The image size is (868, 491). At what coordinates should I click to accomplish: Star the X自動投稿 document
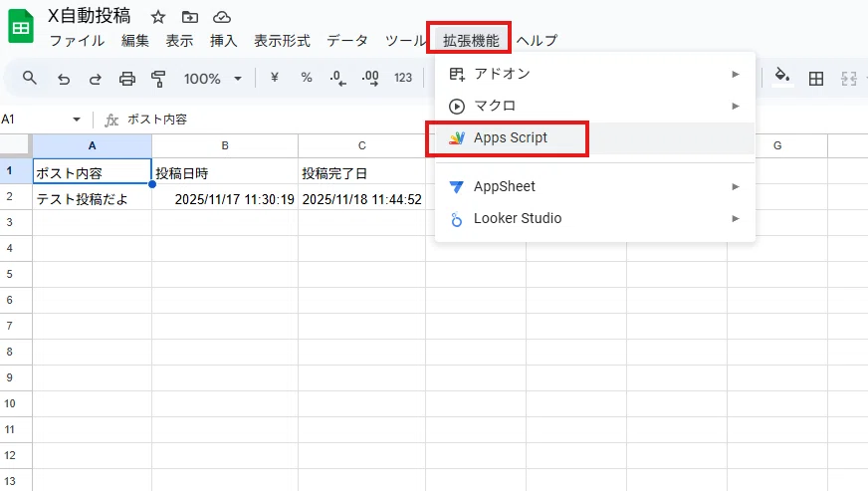(158, 17)
